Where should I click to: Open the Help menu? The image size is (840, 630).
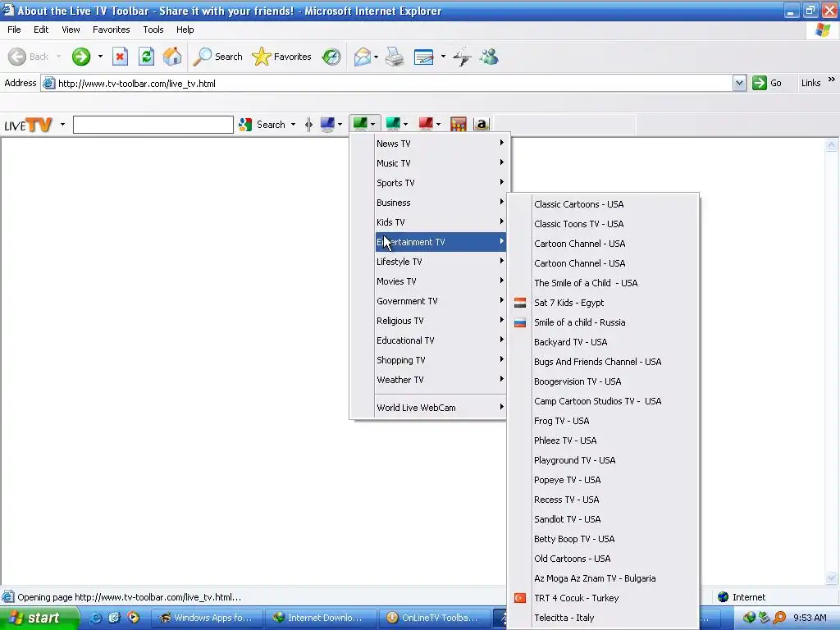(x=185, y=30)
